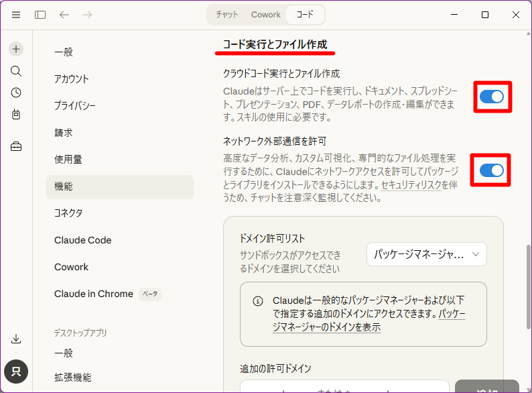Switch to the Cowork tab

[x=265, y=15]
